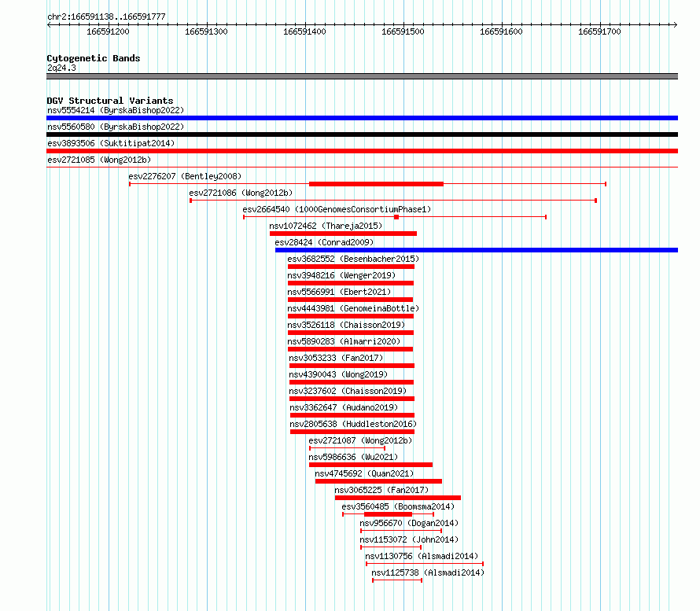The image size is (700, 611).
Task: Open nsv5986636 (Wu2021) variant
Action: (353, 457)
